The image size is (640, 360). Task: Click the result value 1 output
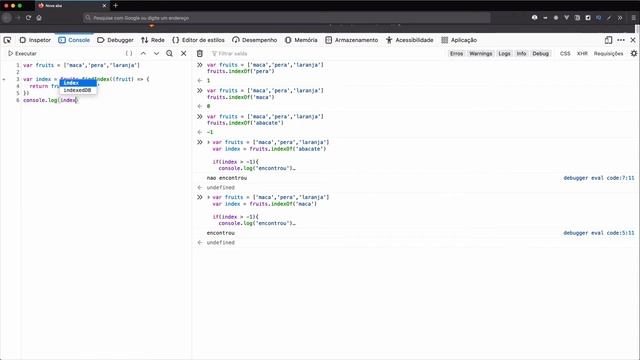208,80
